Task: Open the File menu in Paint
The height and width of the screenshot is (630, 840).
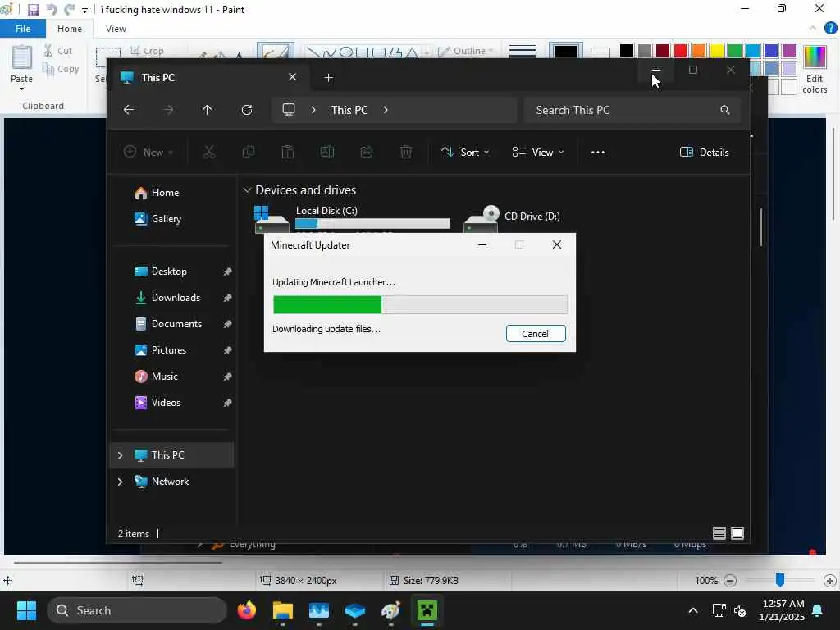Action: (x=23, y=29)
